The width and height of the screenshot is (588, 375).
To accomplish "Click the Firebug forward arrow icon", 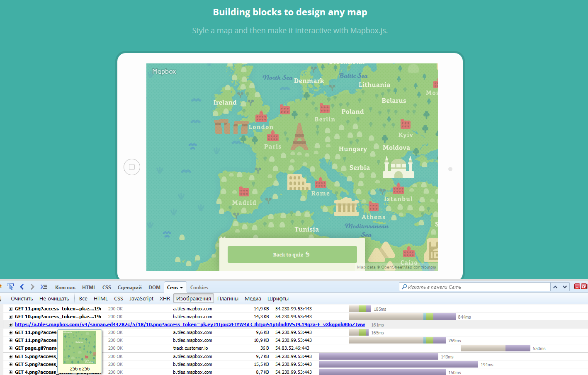I will coord(32,287).
